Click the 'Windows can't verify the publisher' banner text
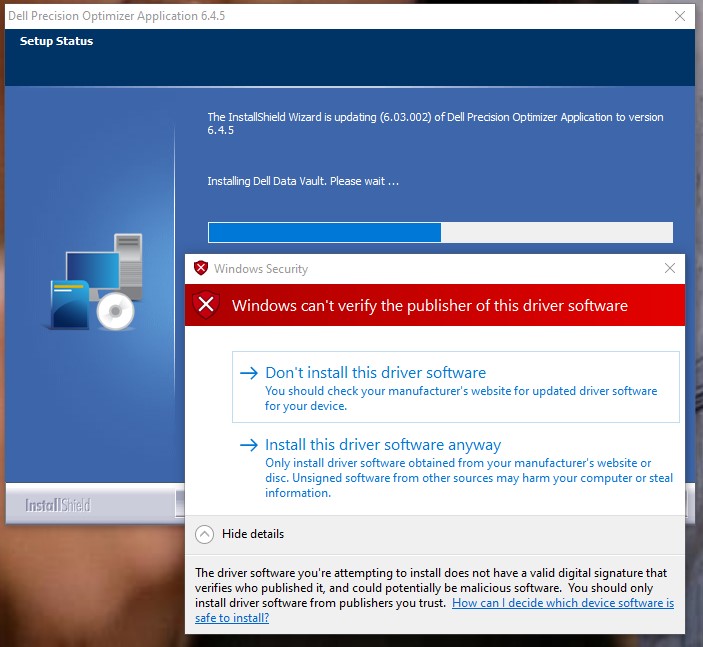The height and width of the screenshot is (647, 703). pos(430,306)
